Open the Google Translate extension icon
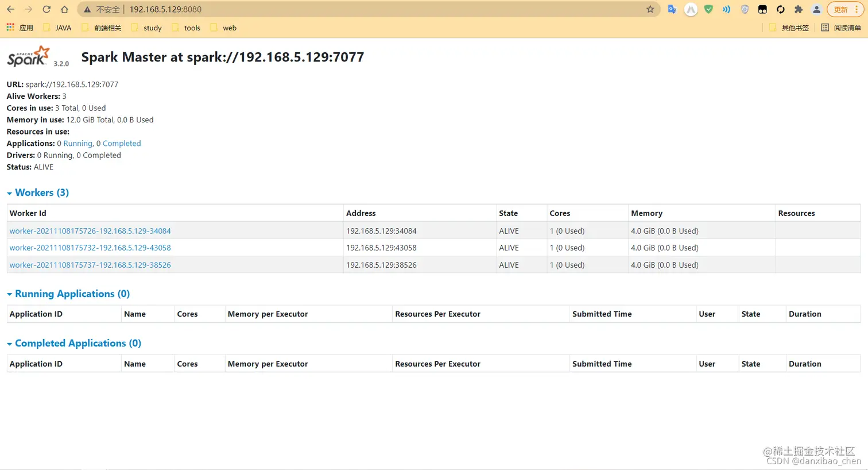 672,9
